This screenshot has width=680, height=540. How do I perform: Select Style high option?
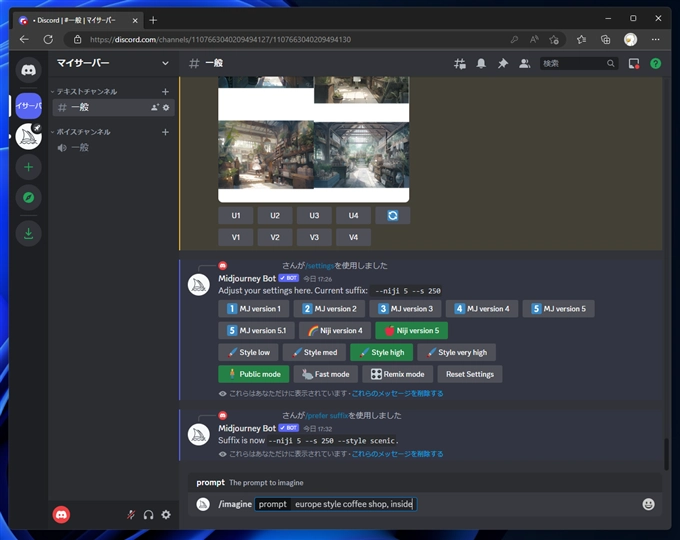click(x=382, y=352)
